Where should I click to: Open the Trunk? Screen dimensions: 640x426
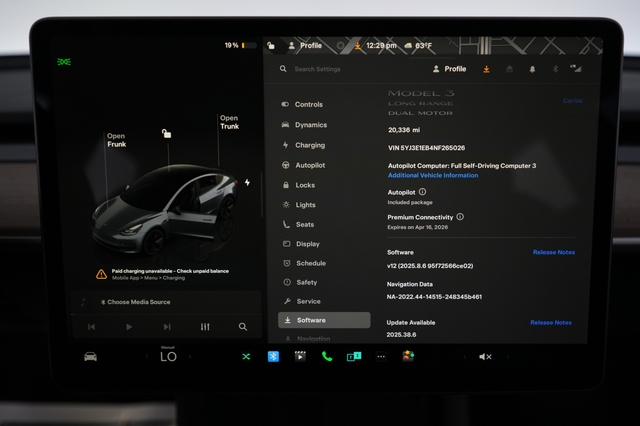[x=229, y=122]
